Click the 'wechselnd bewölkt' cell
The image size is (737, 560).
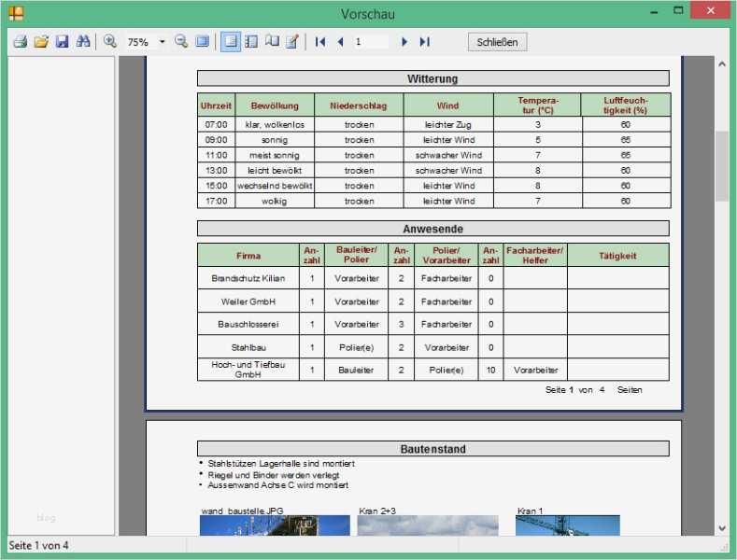275,186
